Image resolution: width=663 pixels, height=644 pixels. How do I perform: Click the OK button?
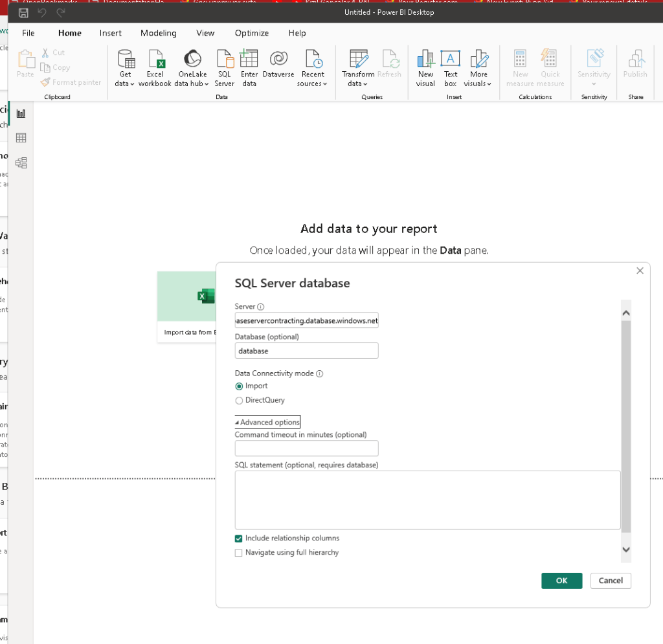(561, 581)
